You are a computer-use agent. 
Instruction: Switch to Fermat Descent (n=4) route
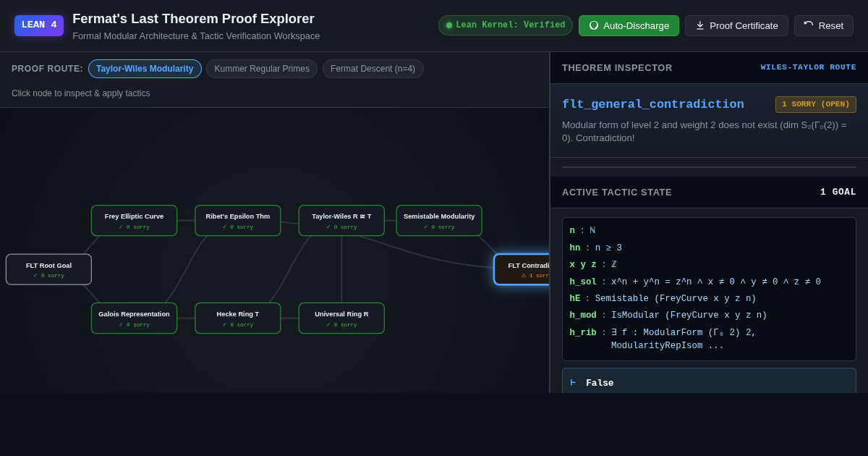tap(373, 69)
